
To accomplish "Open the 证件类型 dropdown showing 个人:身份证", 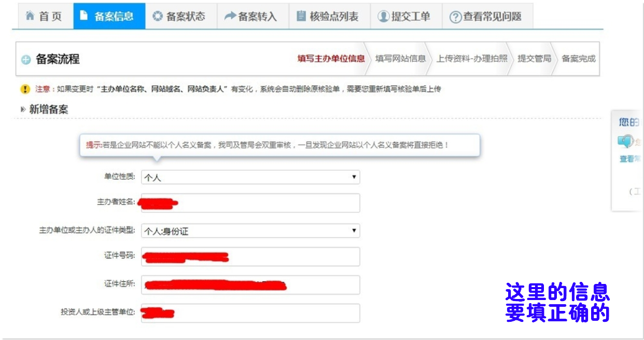I will (x=250, y=231).
